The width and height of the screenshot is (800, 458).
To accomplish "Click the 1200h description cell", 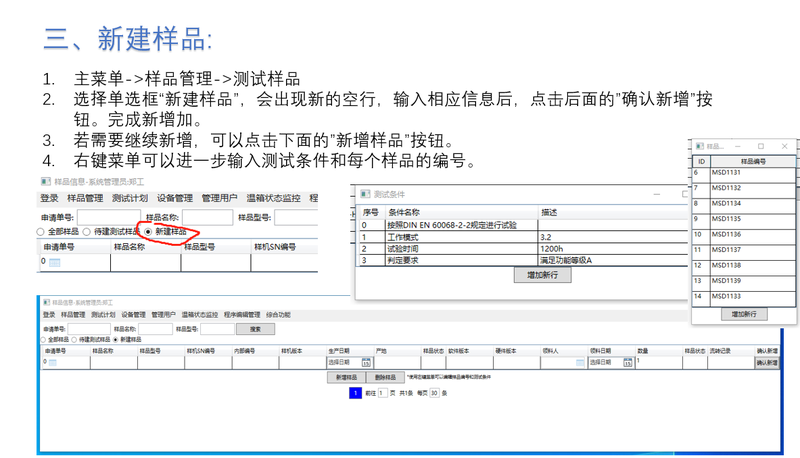I will (x=613, y=249).
